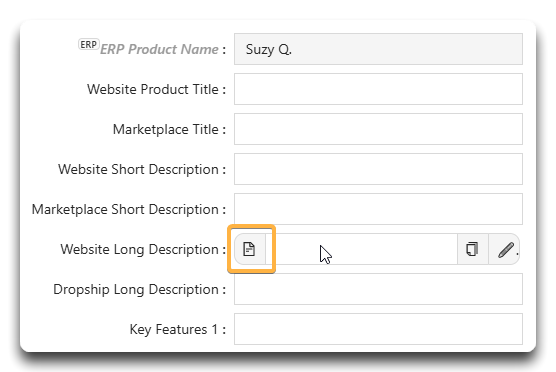The image size is (556, 372).
Task: Click into the Marketplace Title input
Action: tap(378, 129)
